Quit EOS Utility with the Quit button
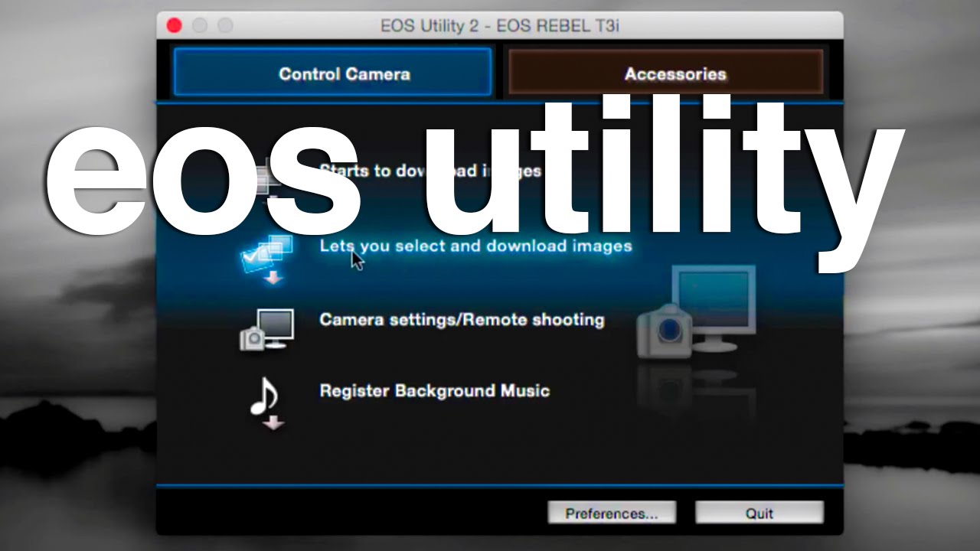 759,513
